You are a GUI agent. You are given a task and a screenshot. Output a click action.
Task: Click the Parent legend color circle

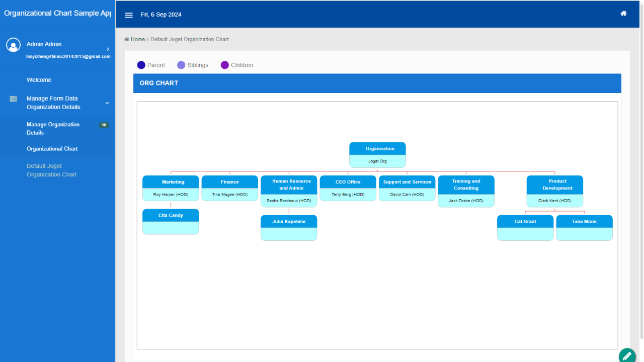click(x=141, y=65)
